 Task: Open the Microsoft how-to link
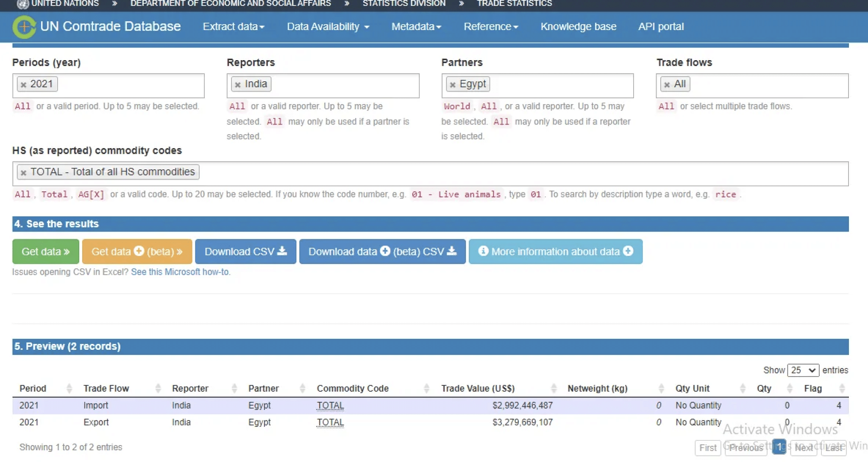coord(181,272)
